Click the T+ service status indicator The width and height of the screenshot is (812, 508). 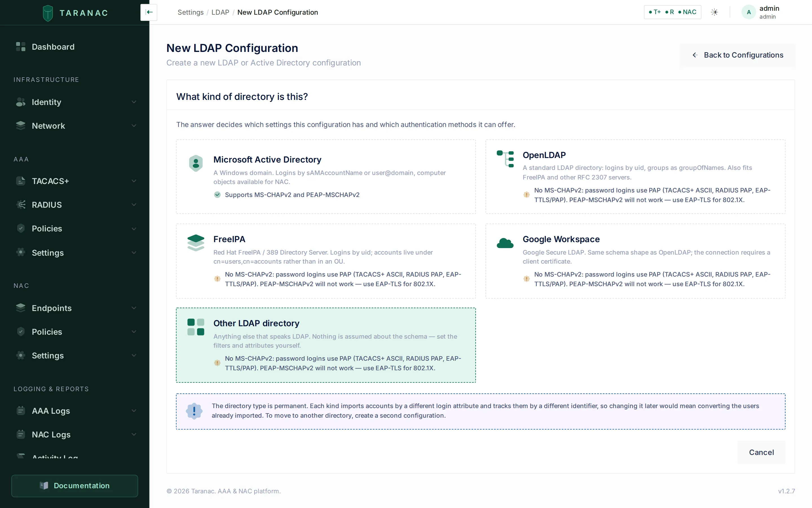click(x=655, y=12)
